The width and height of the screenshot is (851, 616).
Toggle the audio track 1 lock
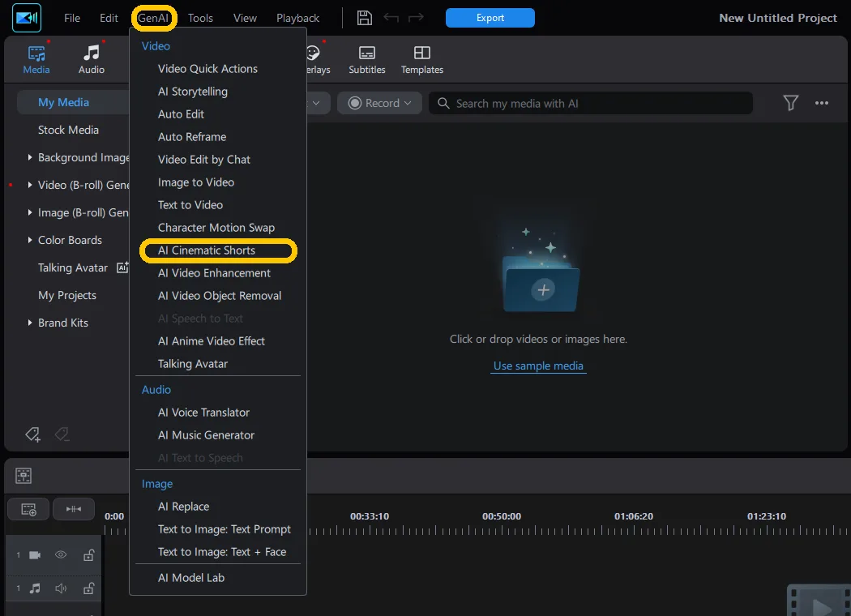89,588
